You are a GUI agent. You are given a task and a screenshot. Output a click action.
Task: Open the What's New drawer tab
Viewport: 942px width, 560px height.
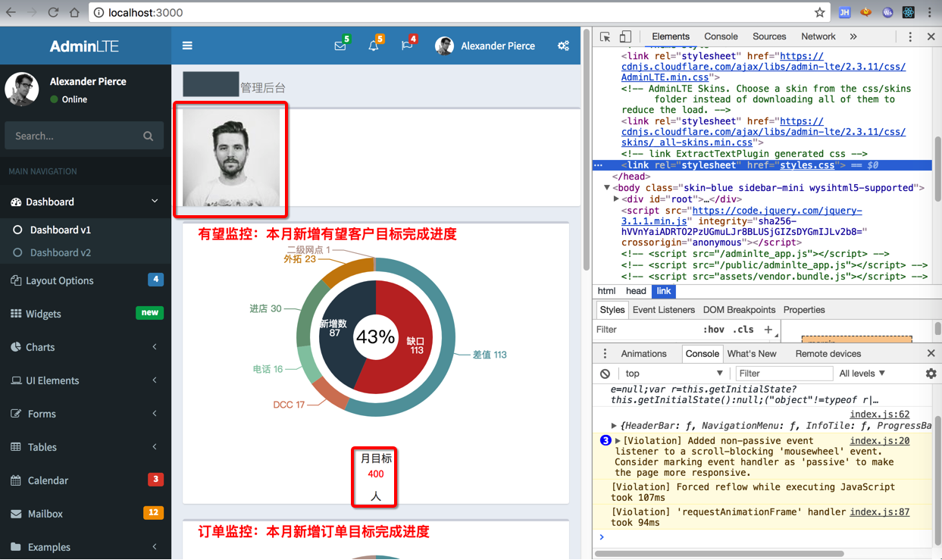752,354
